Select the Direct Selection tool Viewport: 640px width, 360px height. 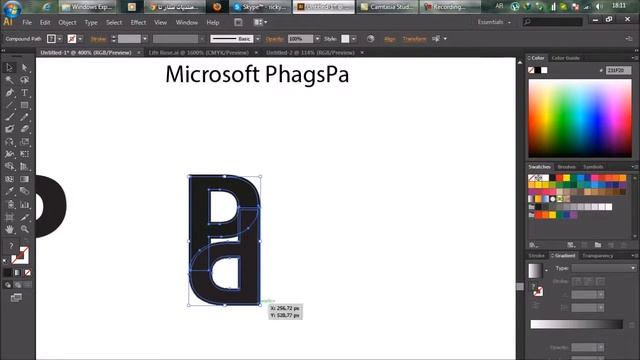(24, 67)
